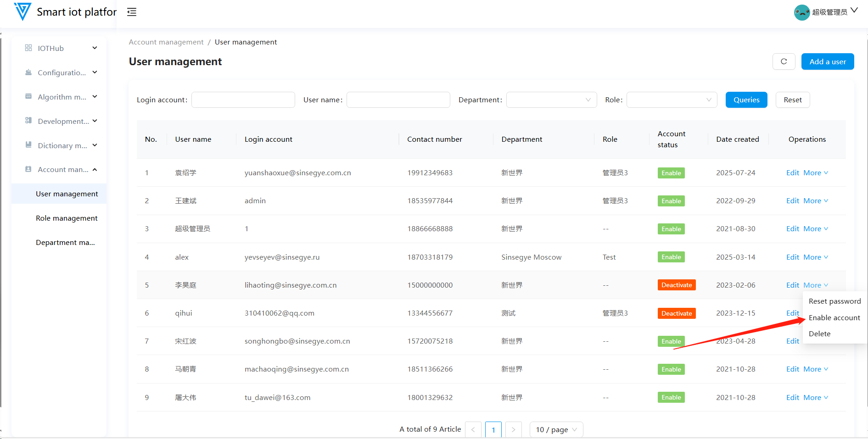Screen dimensions: 868x439
Task: Click the contact number 18866668888
Action: pyautogui.click(x=430, y=229)
